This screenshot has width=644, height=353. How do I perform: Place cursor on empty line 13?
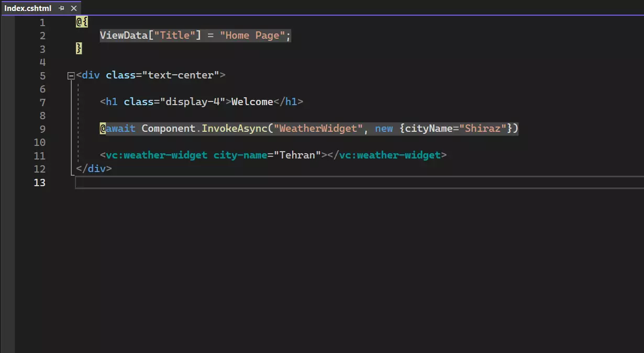coord(359,182)
